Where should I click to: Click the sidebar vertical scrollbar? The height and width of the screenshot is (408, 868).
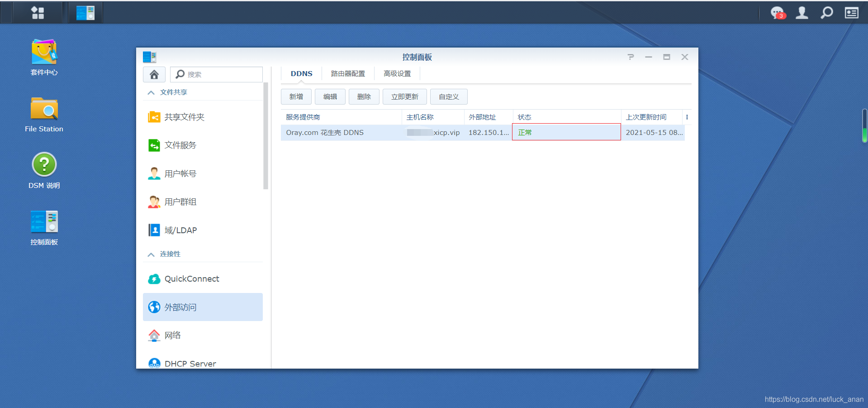(x=266, y=136)
